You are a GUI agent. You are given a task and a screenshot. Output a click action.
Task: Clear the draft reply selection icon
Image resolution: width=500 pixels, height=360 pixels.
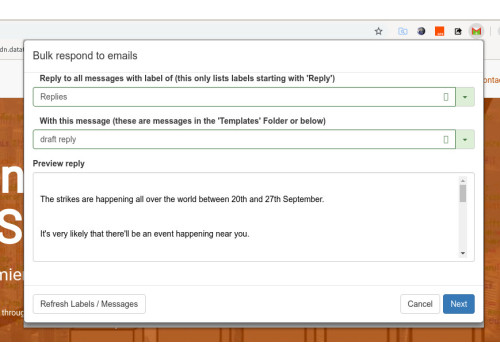click(x=446, y=139)
